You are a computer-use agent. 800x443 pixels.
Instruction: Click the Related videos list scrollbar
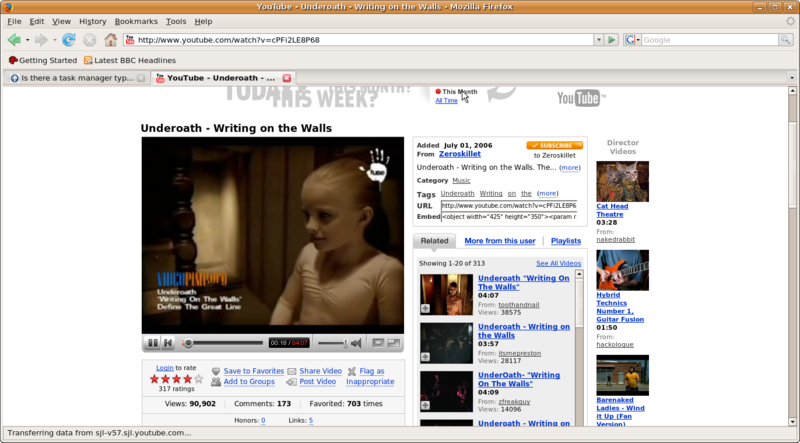coord(579,347)
